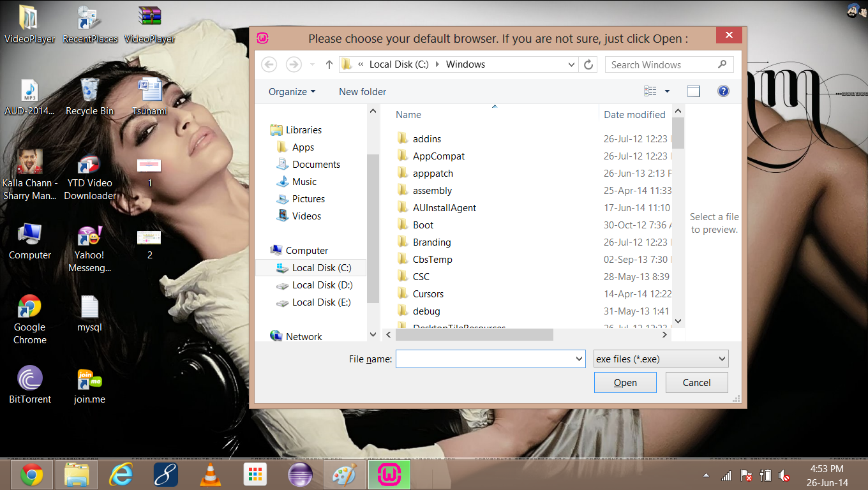Select Pictures library in navigation pane
This screenshot has height=490, width=868.
click(301, 199)
